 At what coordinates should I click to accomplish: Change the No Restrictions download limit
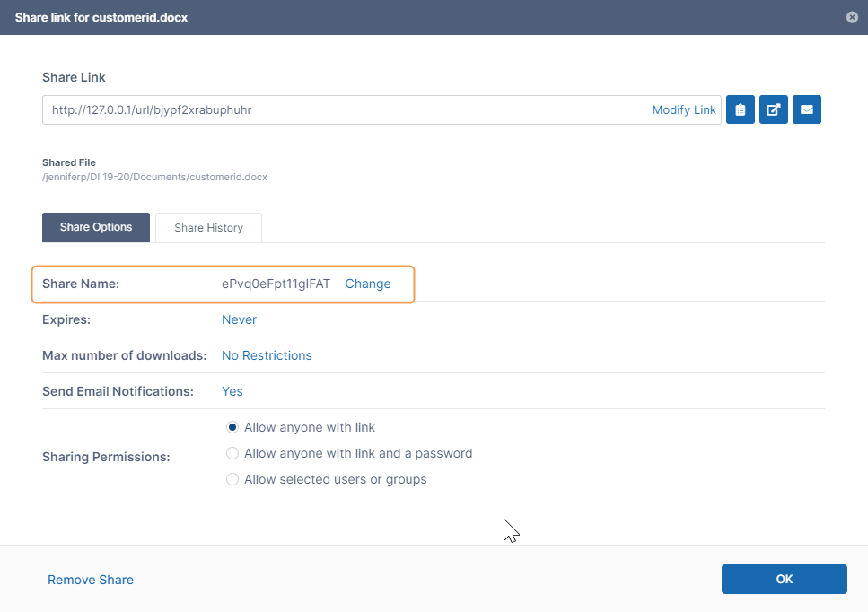[x=267, y=355]
